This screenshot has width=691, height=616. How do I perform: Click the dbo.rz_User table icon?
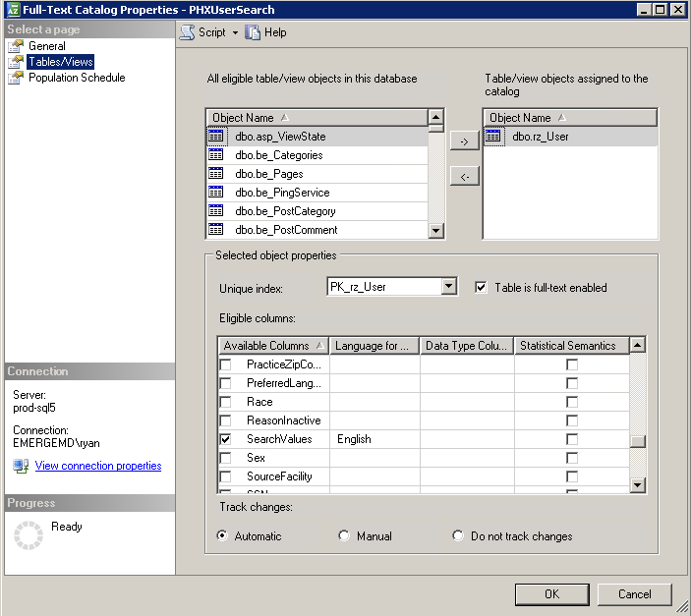point(493,137)
